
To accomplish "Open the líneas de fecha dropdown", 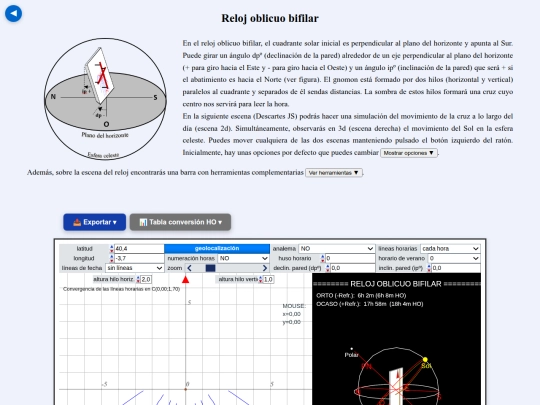I will [x=134, y=268].
